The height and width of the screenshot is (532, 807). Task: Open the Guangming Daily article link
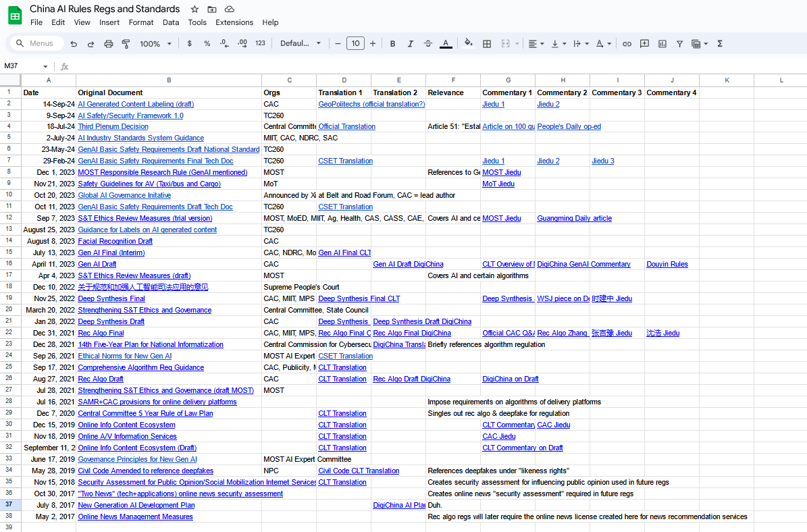575,219
